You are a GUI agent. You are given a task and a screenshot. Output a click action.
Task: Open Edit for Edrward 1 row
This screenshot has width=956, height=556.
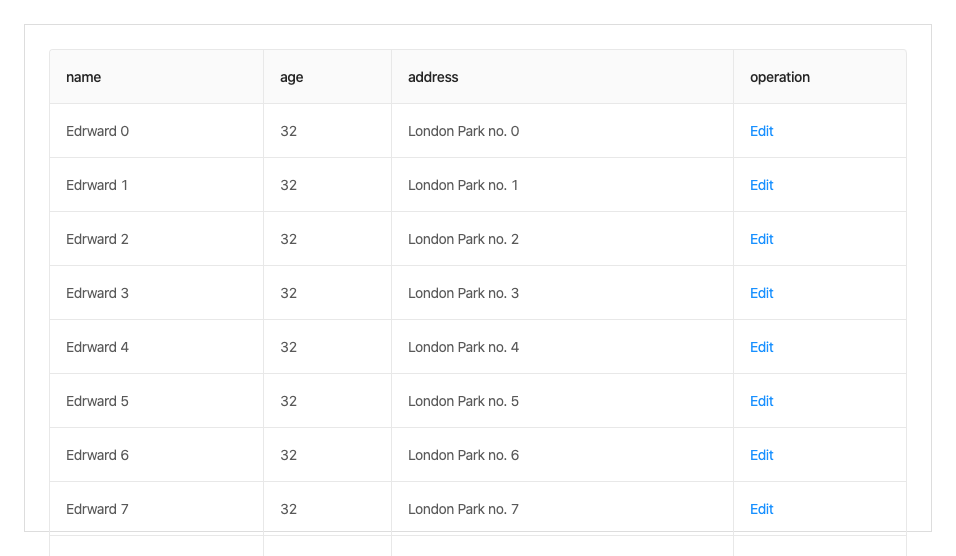tap(761, 185)
